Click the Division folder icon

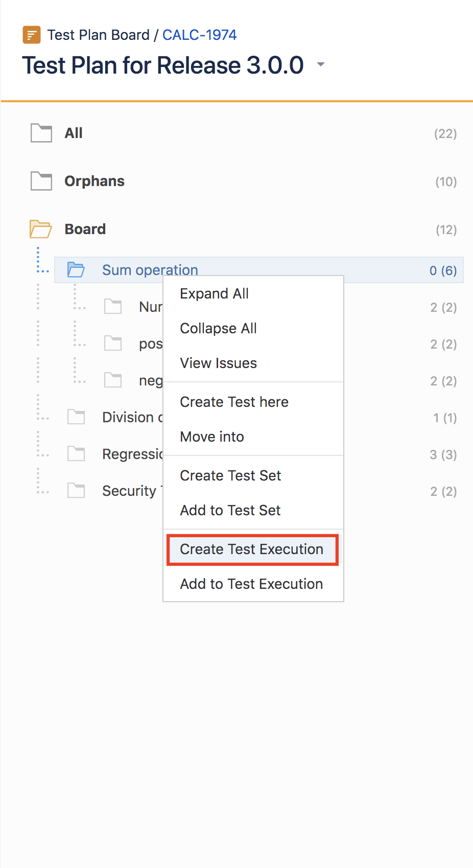coord(76,417)
